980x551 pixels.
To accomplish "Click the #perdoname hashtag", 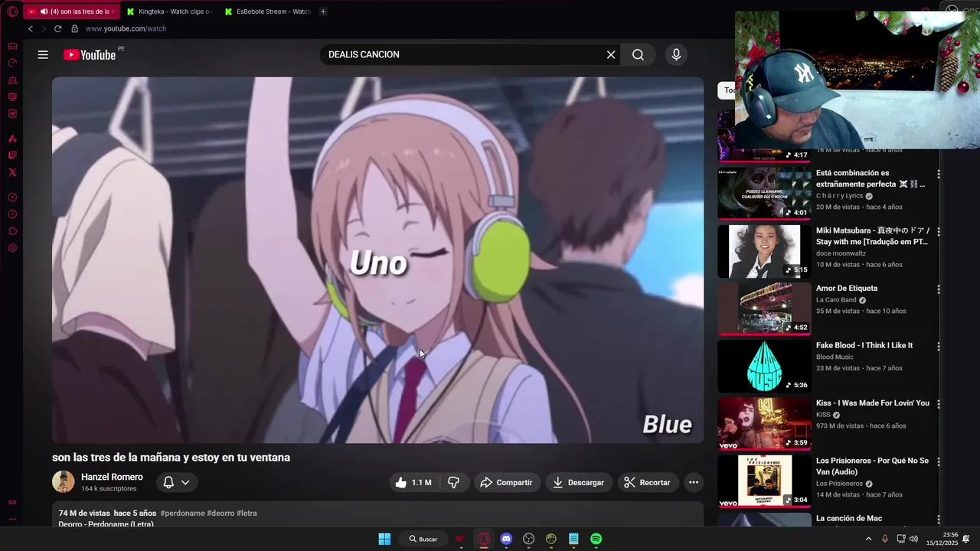I will coord(182,513).
